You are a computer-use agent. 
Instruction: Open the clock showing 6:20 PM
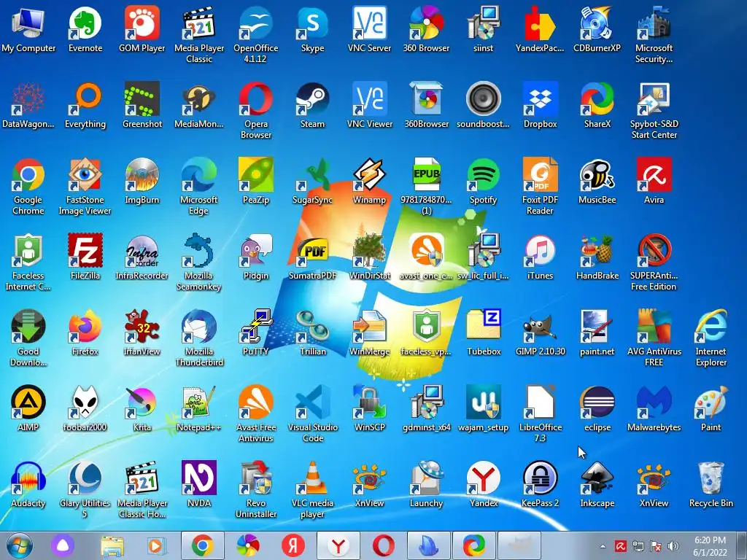[x=710, y=546]
